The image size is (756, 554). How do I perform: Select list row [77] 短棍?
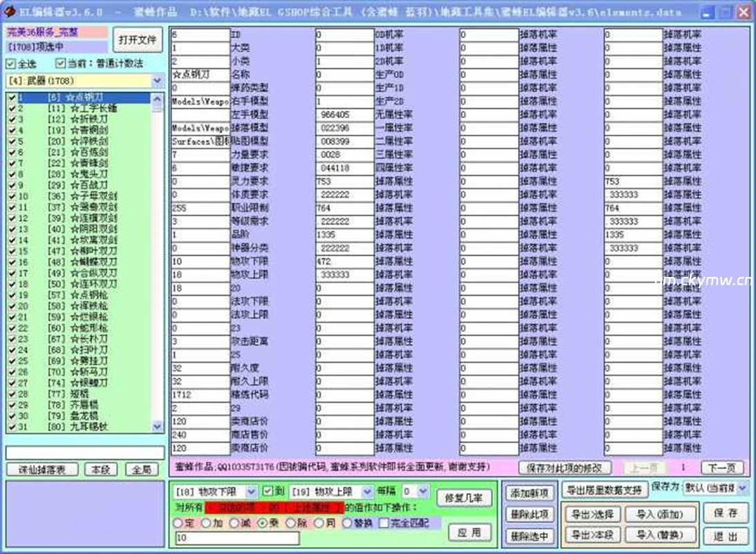(79, 394)
